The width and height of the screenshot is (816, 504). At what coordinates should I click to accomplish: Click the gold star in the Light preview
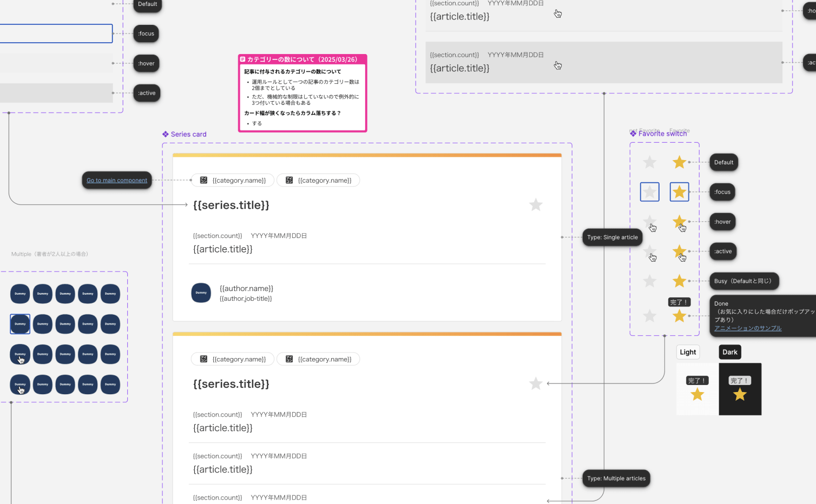tap(697, 395)
